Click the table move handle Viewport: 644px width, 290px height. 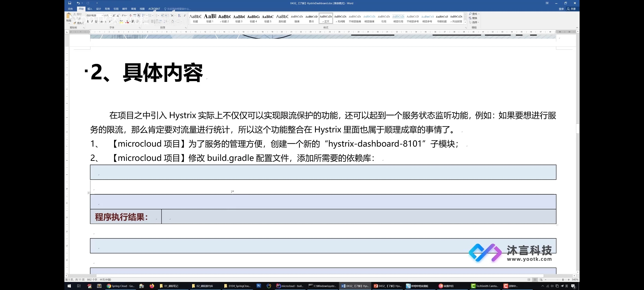(89, 193)
